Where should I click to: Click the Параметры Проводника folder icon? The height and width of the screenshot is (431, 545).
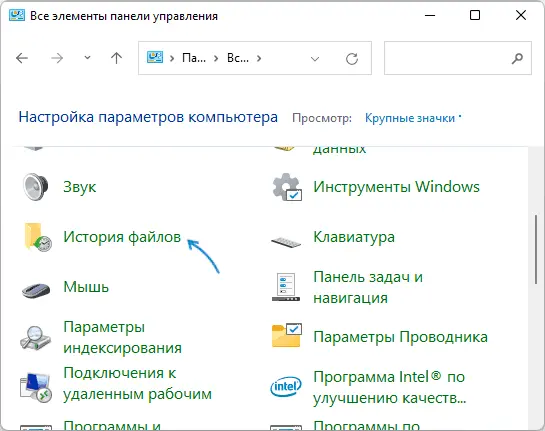click(287, 335)
